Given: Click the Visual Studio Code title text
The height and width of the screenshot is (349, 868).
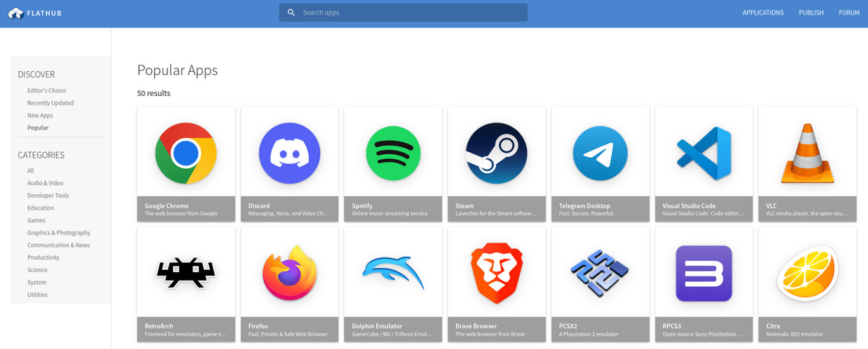Looking at the screenshot, I should click(689, 206).
